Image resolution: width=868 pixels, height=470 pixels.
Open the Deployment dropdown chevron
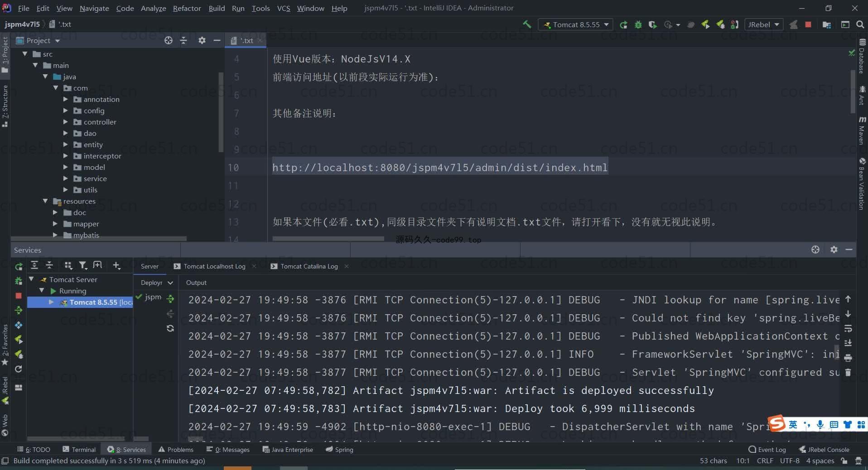(170, 283)
